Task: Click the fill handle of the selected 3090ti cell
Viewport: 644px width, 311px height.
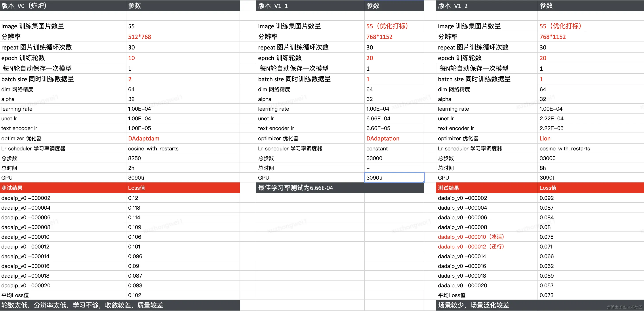Action: pyautogui.click(x=424, y=182)
